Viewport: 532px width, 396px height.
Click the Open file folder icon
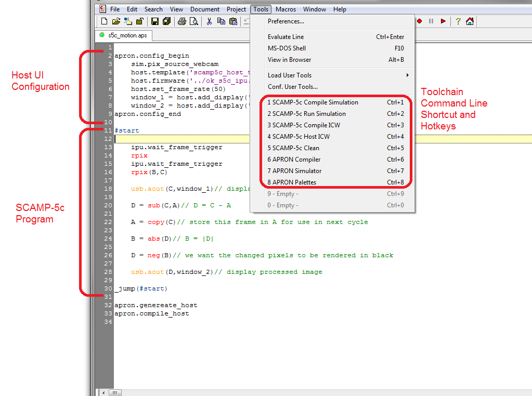[116, 21]
